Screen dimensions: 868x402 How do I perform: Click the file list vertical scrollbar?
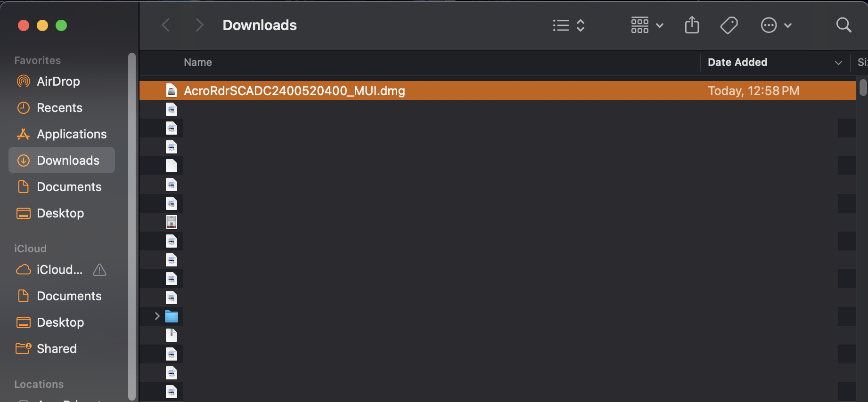tap(863, 88)
